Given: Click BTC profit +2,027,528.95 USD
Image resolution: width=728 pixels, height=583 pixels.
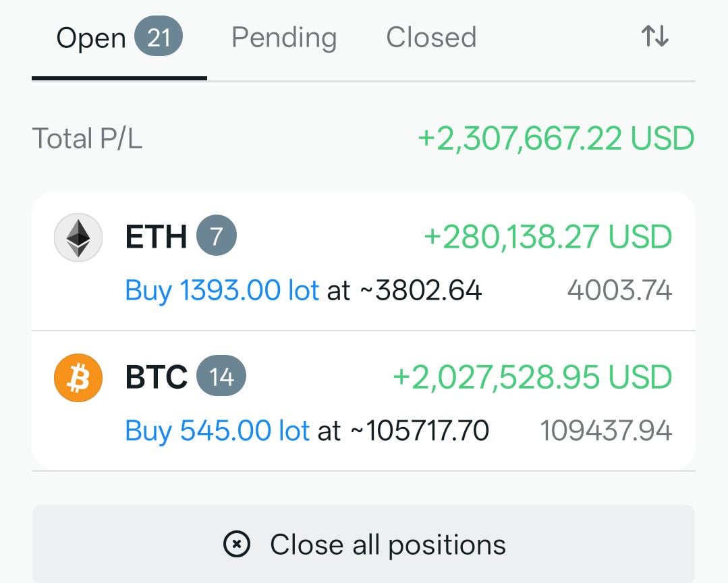Looking at the screenshot, I should [x=532, y=377].
